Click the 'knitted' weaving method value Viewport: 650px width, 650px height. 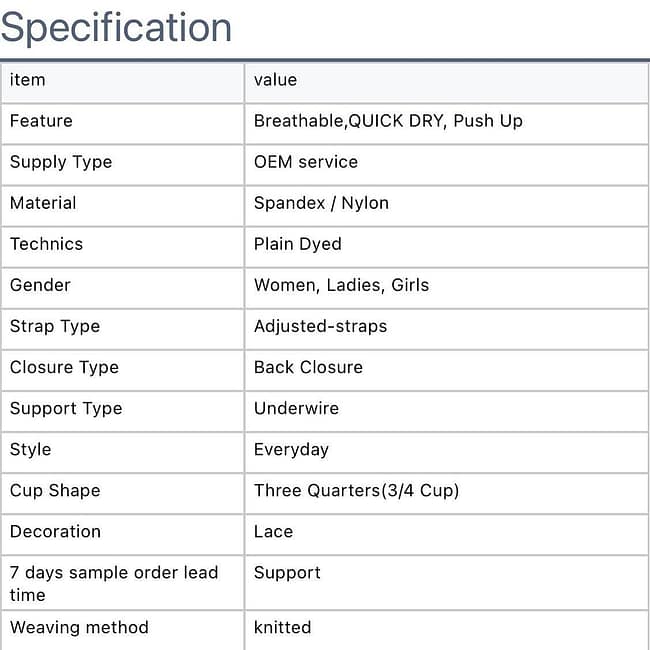282,627
